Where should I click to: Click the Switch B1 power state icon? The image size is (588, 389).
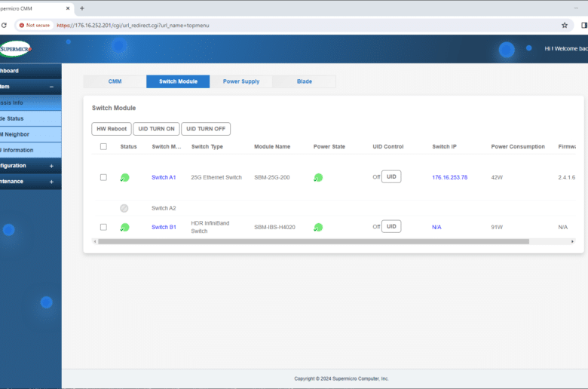[x=318, y=228]
